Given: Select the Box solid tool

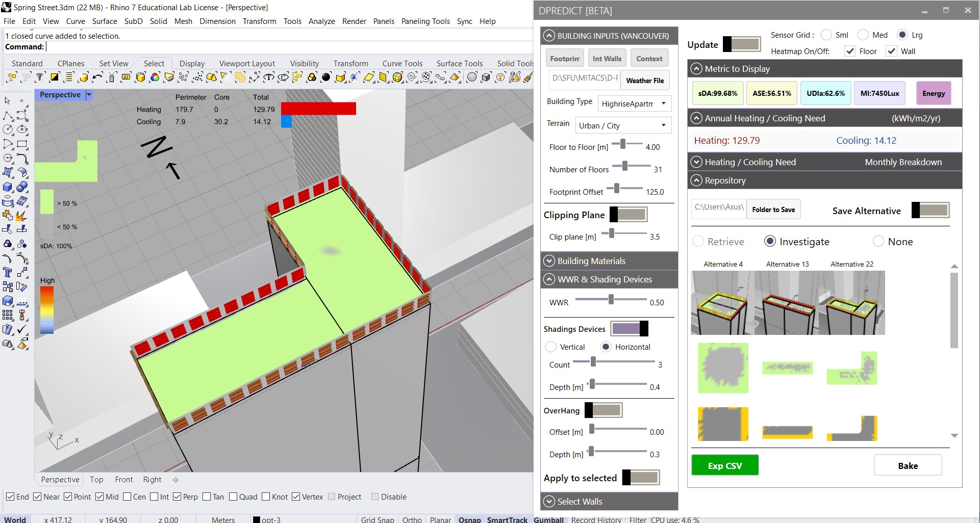Looking at the screenshot, I should 8,187.
